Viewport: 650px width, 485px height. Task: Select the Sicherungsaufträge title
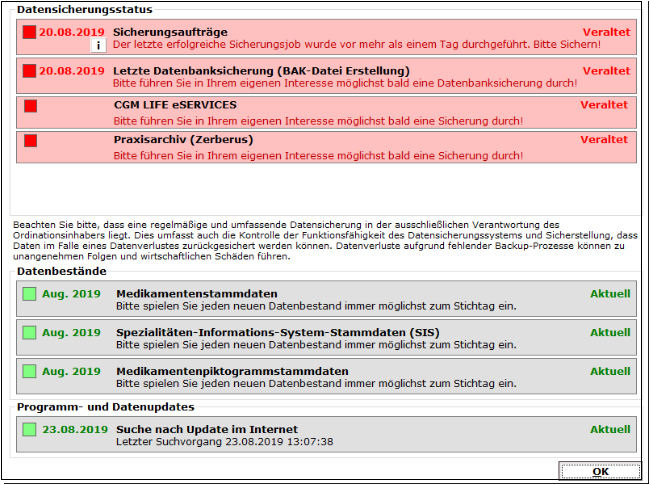tap(170, 32)
